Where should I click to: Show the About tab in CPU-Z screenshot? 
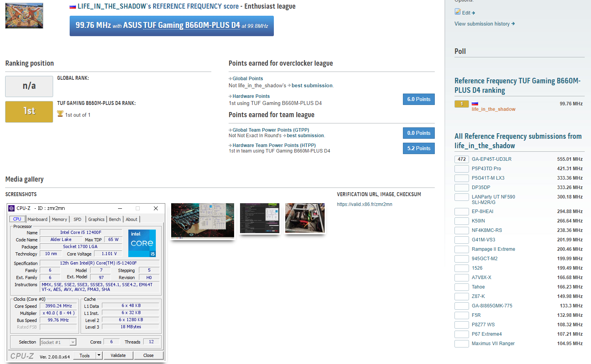(x=131, y=219)
